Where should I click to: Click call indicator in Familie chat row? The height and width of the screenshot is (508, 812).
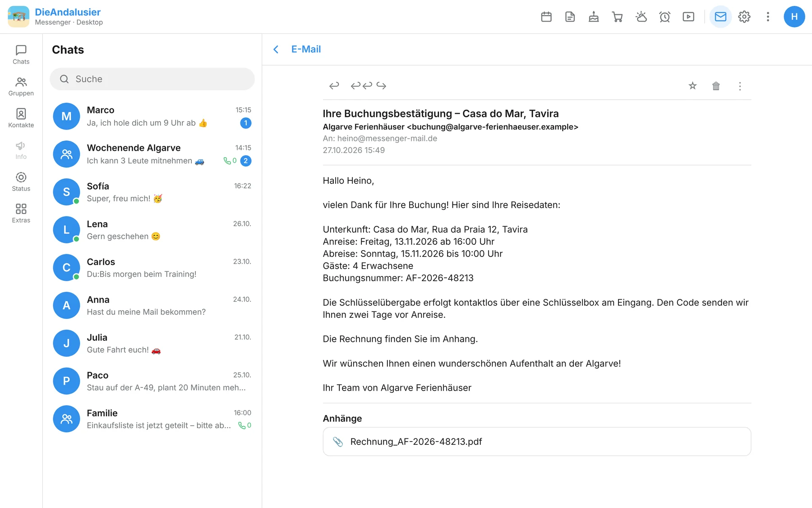click(245, 425)
